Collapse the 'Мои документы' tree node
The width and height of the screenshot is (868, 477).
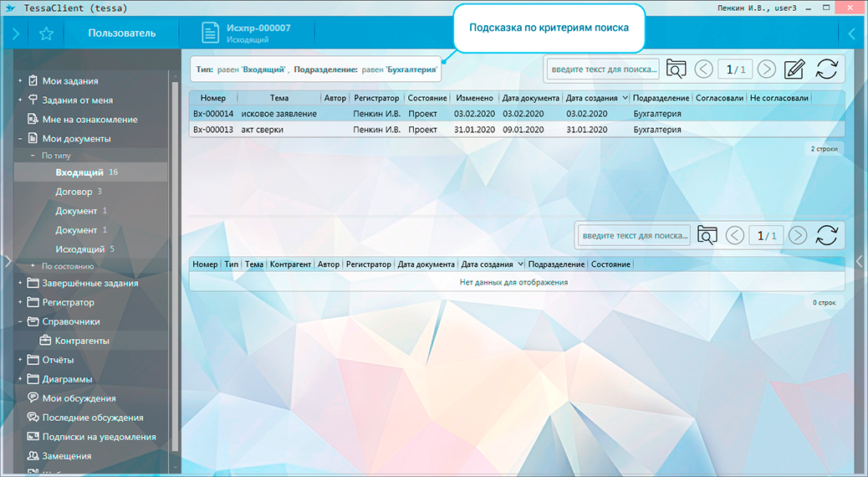[x=20, y=139]
